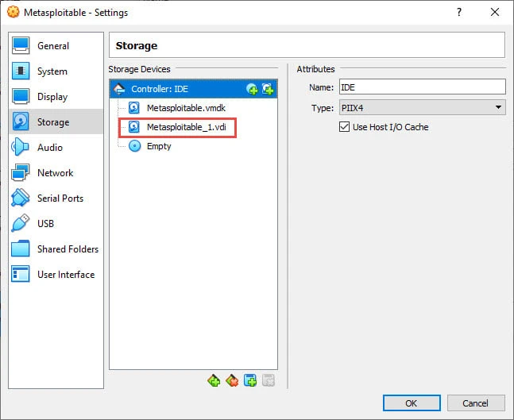
Task: Click the help question mark button
Action: tap(459, 12)
